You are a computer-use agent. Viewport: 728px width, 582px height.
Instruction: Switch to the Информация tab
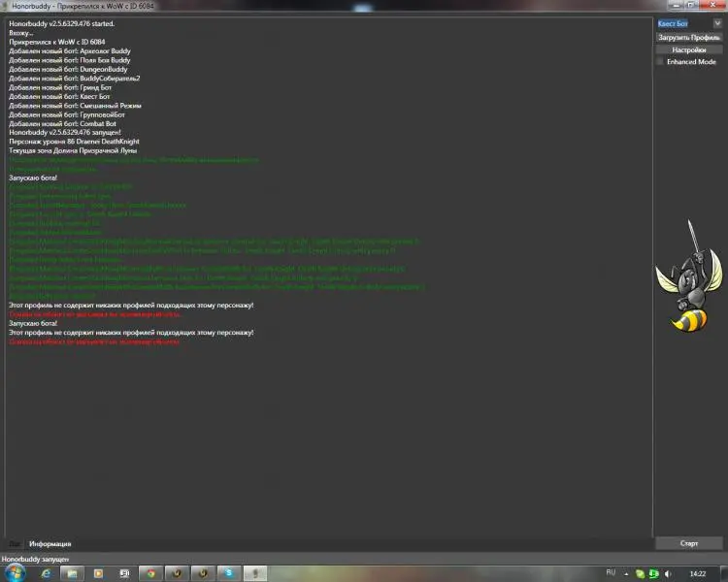point(50,544)
